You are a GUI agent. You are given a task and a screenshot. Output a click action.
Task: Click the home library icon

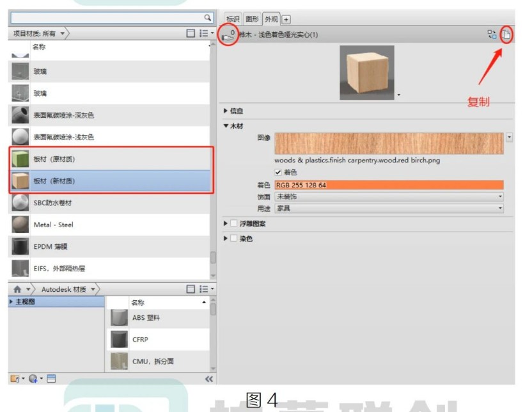click(17, 289)
